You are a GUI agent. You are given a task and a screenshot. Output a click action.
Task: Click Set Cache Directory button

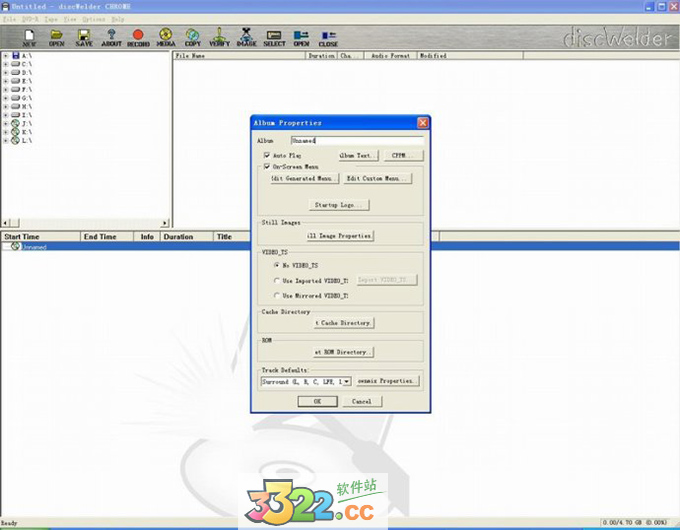pyautogui.click(x=344, y=323)
